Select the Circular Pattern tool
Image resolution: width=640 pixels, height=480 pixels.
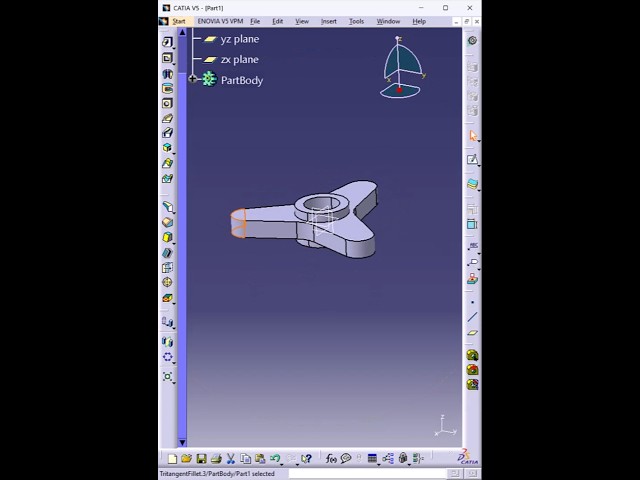167,357
